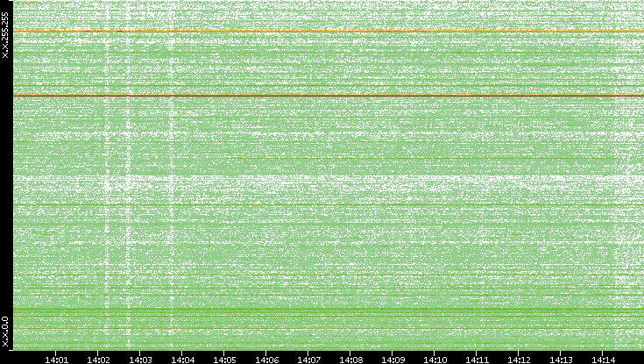Image resolution: width=644 pixels, height=364 pixels.
Task: Select the x.x.255.255 address axis label
Action: point(5,35)
